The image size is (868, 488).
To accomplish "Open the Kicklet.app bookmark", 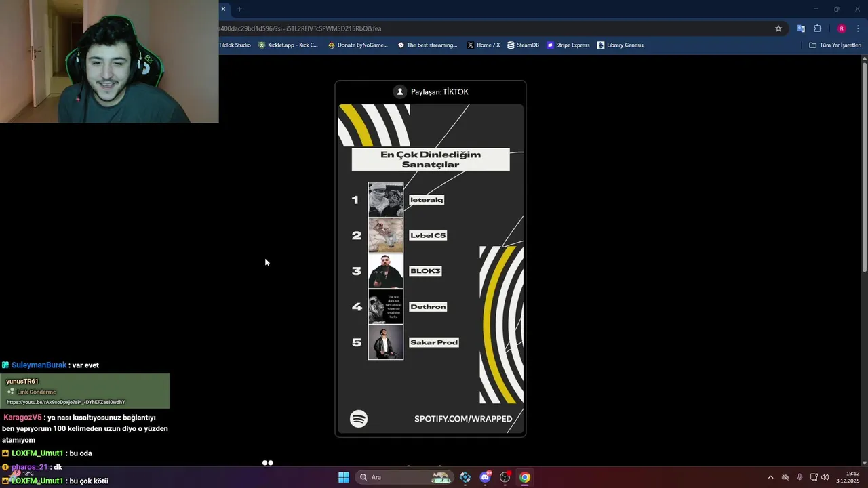I will point(288,45).
